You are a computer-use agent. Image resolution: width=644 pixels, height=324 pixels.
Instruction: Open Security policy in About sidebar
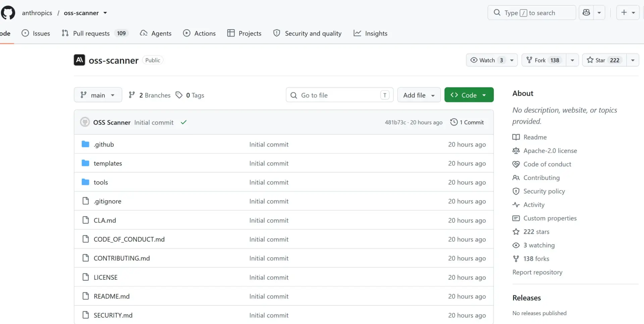click(539, 191)
